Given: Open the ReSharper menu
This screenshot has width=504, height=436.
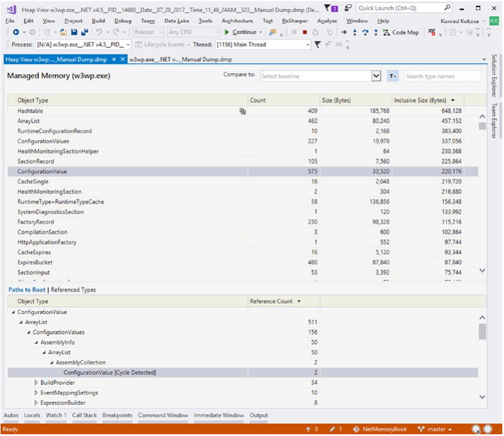Looking at the screenshot, I should pyautogui.click(x=295, y=21).
